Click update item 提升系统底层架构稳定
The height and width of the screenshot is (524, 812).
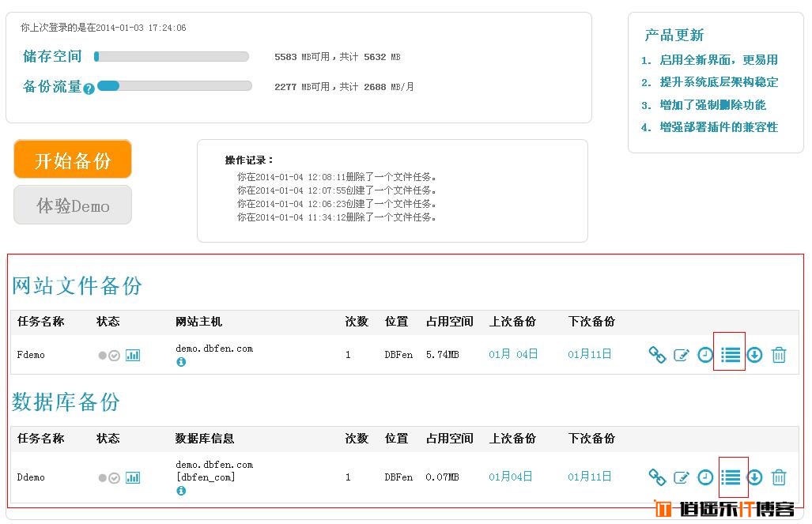pyautogui.click(x=718, y=82)
